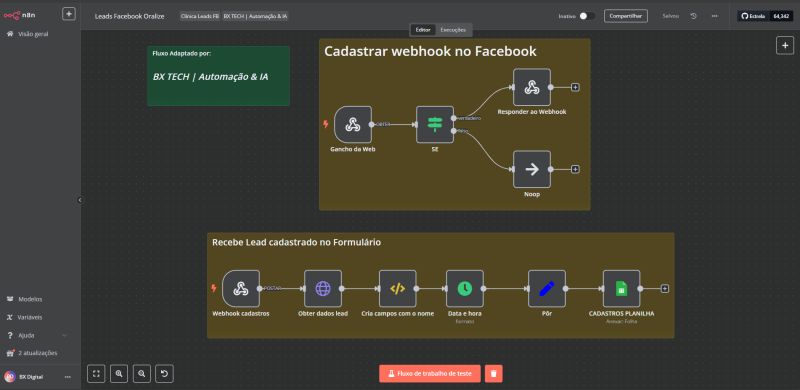Click the Compartilhar button

tap(626, 16)
